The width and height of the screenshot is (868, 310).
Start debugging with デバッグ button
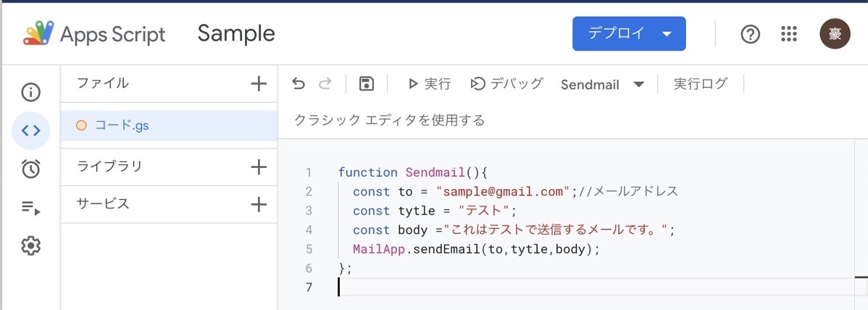(506, 84)
